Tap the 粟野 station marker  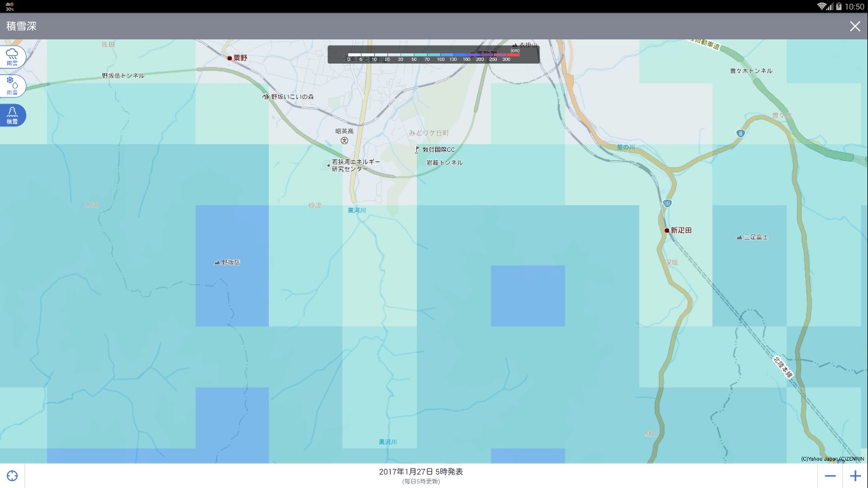click(230, 58)
